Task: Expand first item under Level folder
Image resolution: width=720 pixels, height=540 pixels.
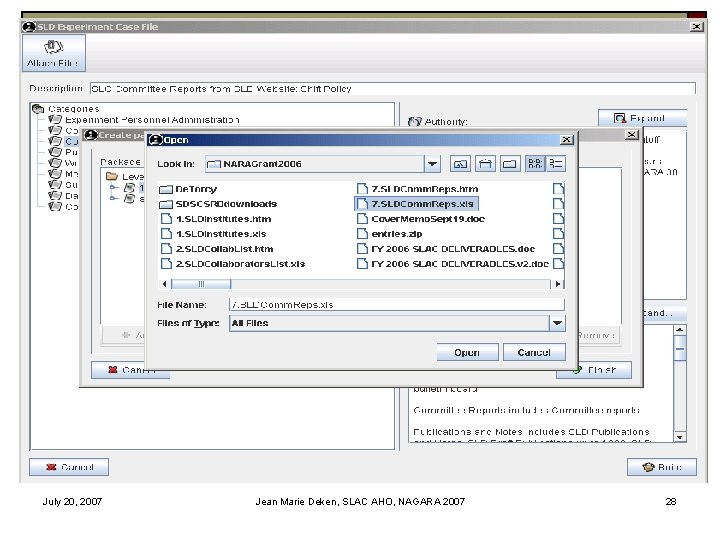Action: tap(113, 187)
